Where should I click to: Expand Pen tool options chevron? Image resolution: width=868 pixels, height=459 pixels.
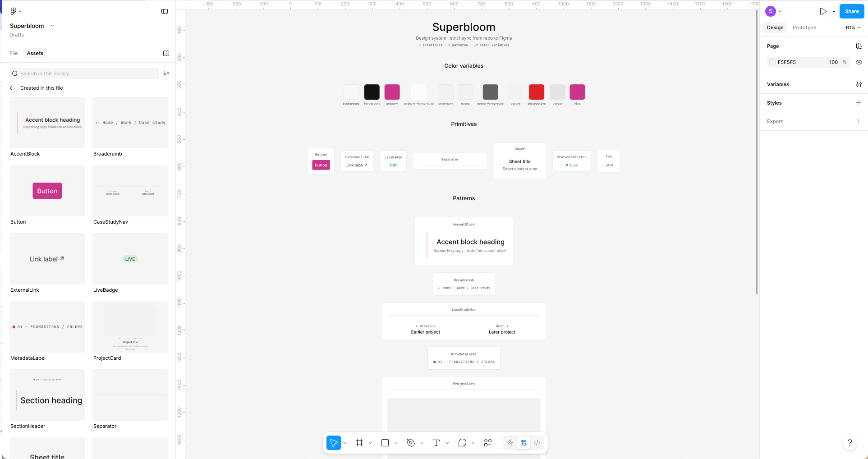422,443
